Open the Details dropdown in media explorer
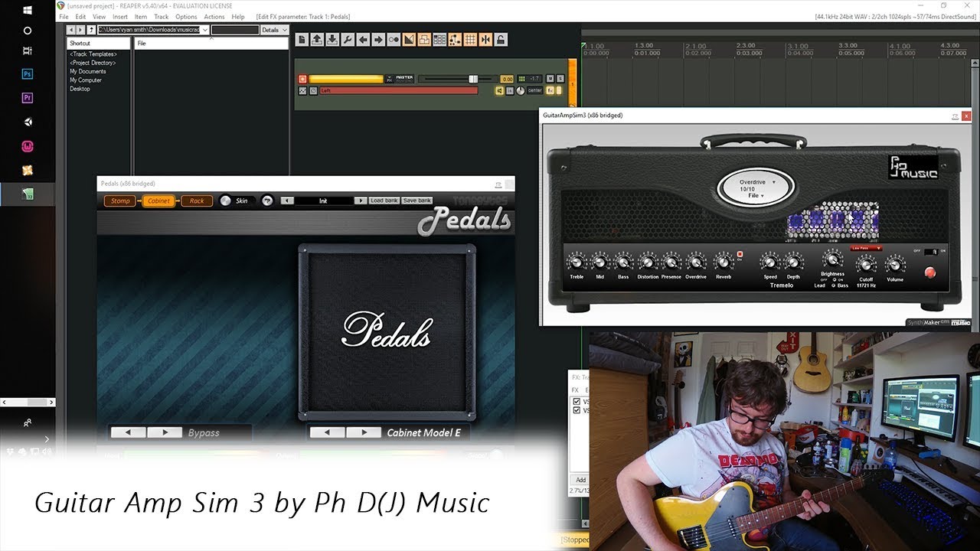Screen dimensions: 980x551 point(274,30)
